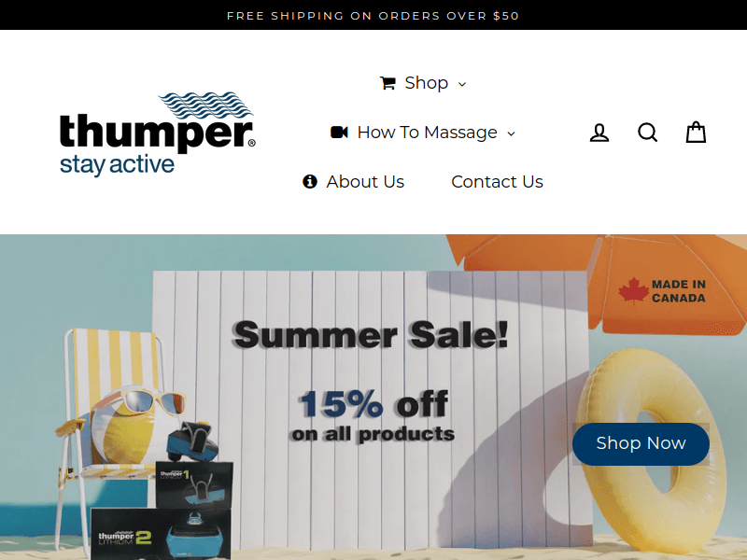Open the shopping bag cart icon
The image size is (747, 560).
click(696, 132)
